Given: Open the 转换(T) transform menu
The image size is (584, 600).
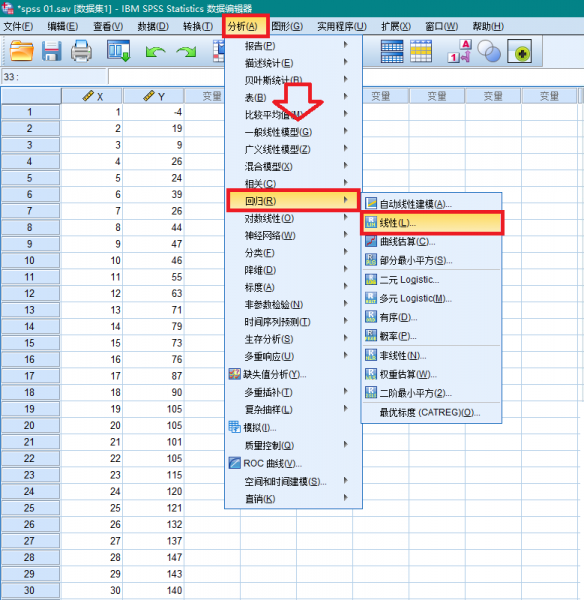Looking at the screenshot, I should 198,26.
